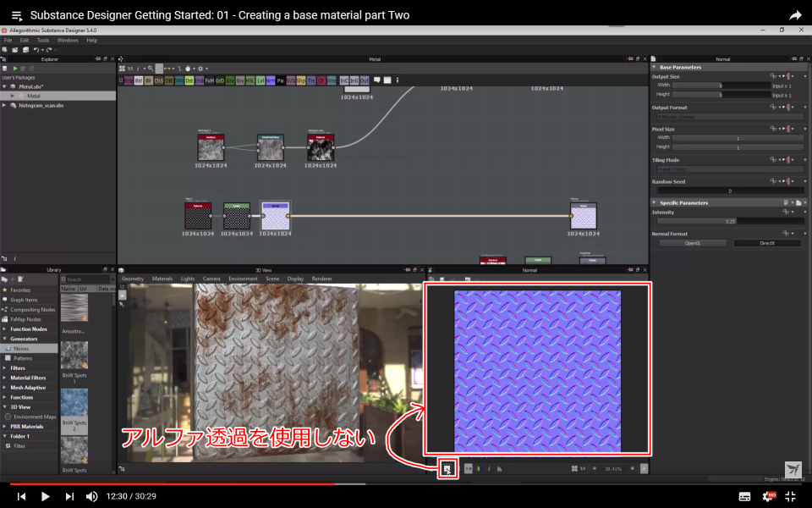Click the Random Seed slider

[x=730, y=191]
